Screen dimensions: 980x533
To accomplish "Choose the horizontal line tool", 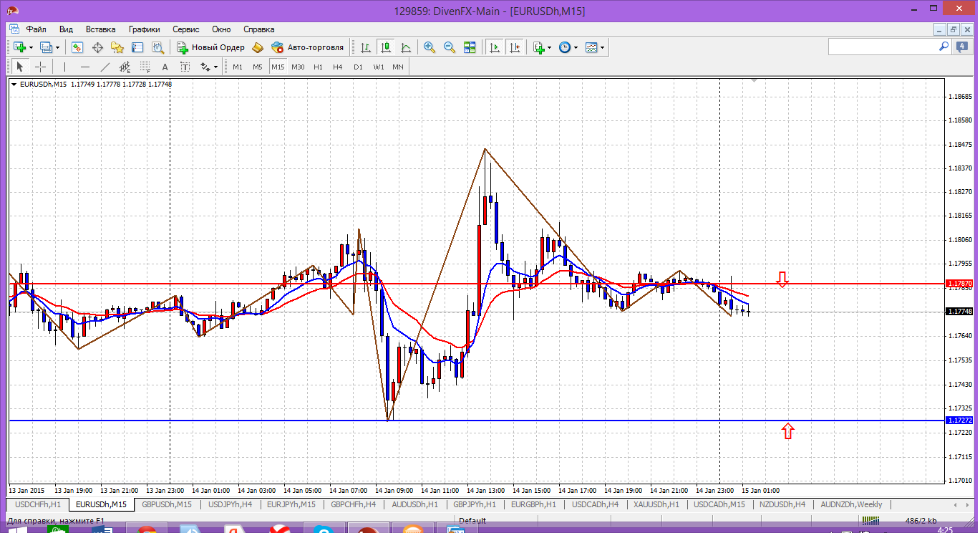I will 85,67.
